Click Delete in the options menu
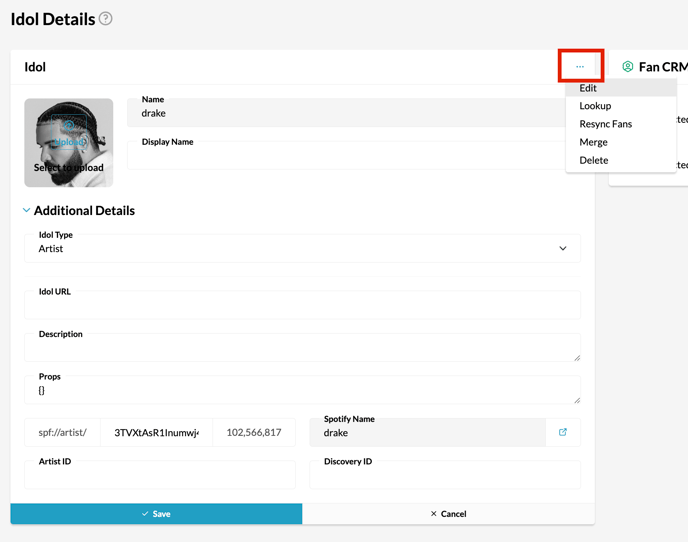Image resolution: width=688 pixels, height=542 pixels. (x=593, y=160)
